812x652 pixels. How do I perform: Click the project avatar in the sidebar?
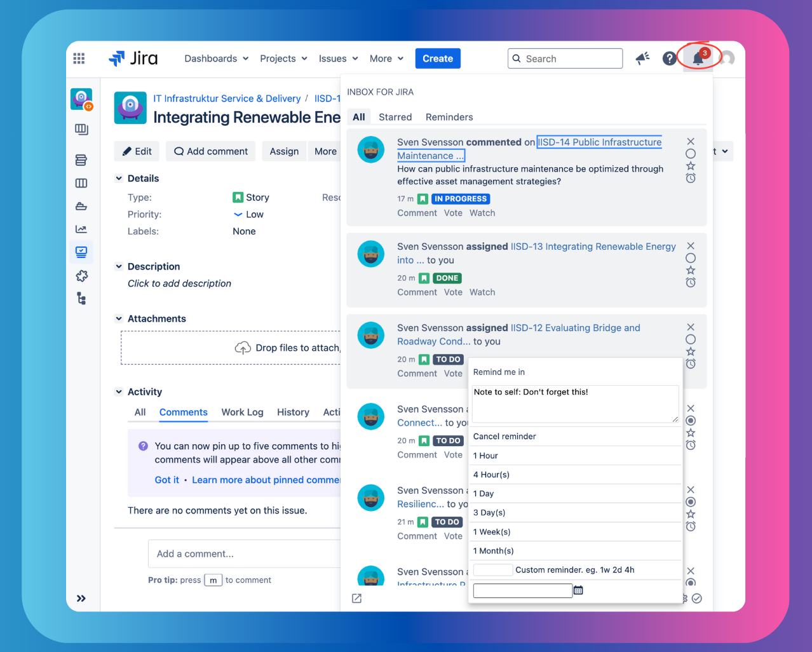(x=81, y=99)
